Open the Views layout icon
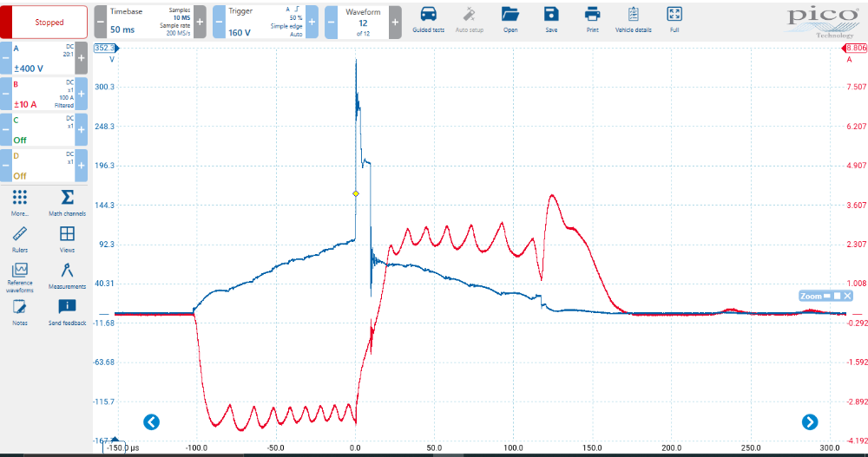This screenshot has height=457, width=868. 67,234
